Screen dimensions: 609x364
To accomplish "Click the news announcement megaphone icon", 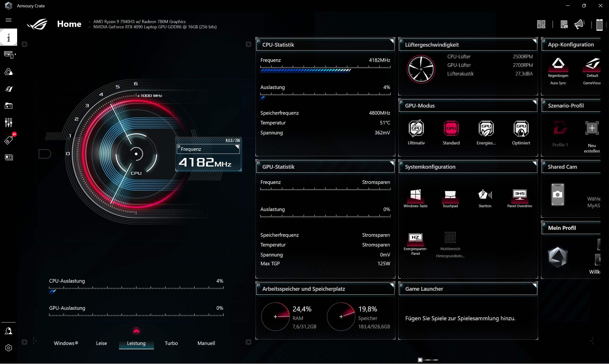I will 579,24.
